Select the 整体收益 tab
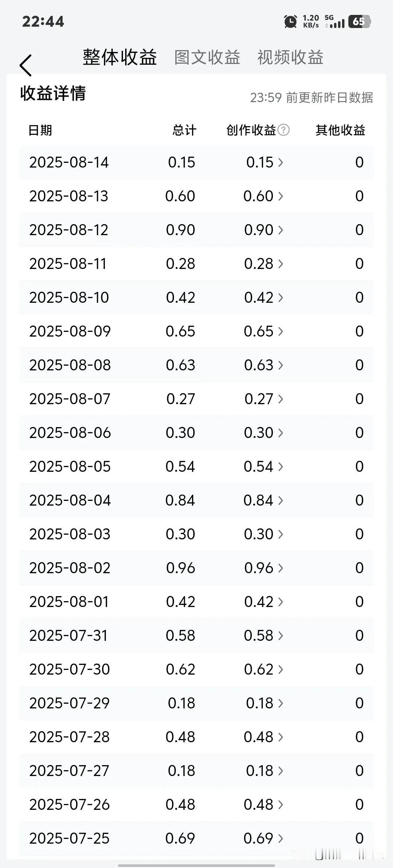Screen dimensions: 393x868 coord(120,57)
